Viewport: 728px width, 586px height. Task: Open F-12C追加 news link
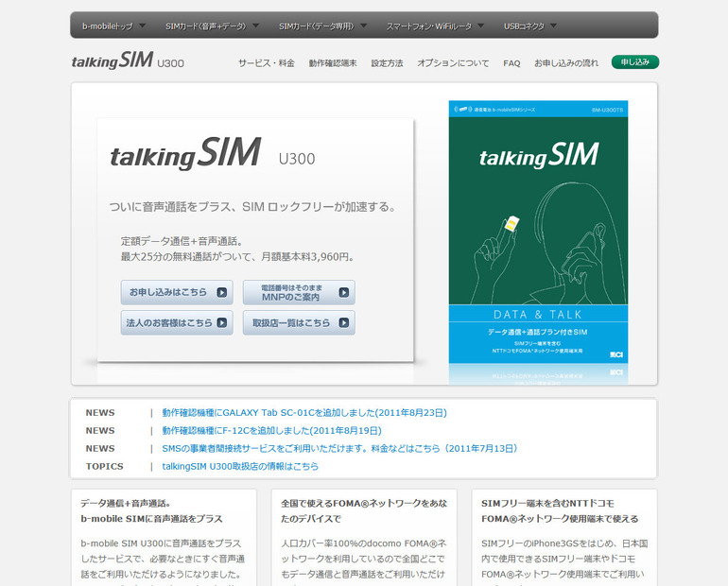tap(271, 431)
